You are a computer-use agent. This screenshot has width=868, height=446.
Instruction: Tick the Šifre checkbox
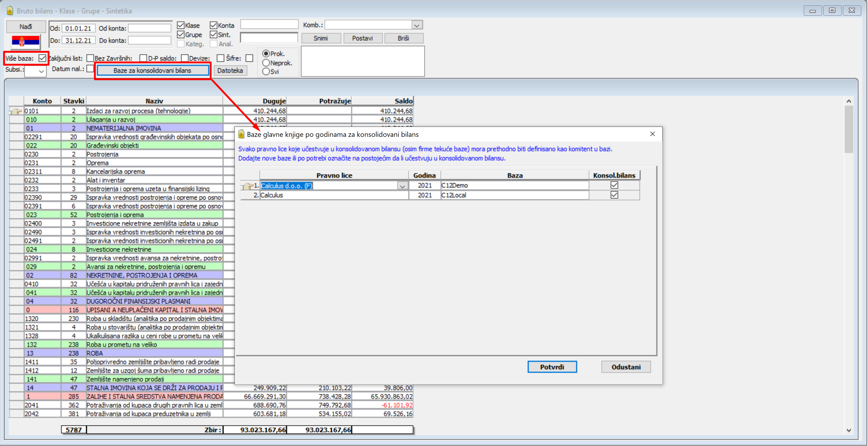click(249, 58)
